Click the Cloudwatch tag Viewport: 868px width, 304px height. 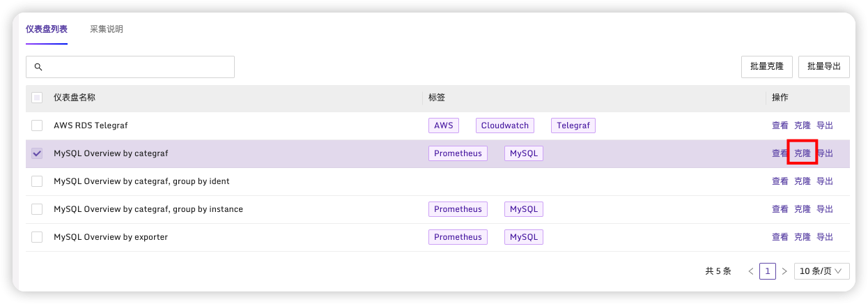[x=506, y=126]
